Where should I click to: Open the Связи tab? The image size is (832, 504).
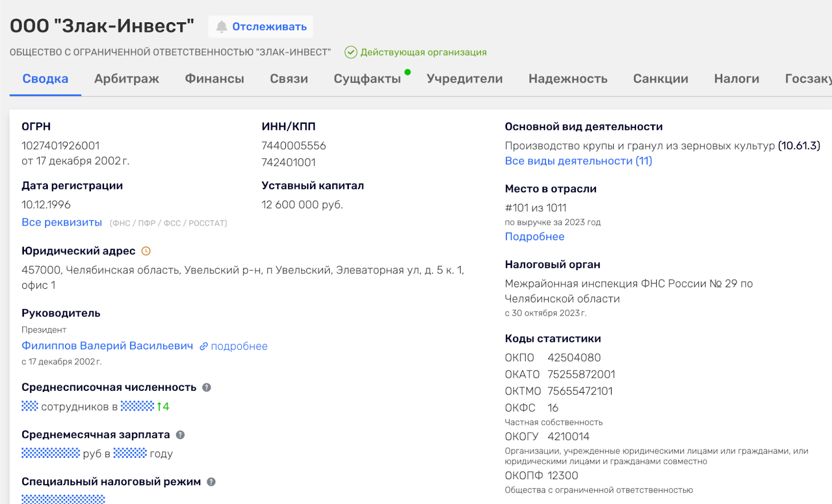point(289,78)
